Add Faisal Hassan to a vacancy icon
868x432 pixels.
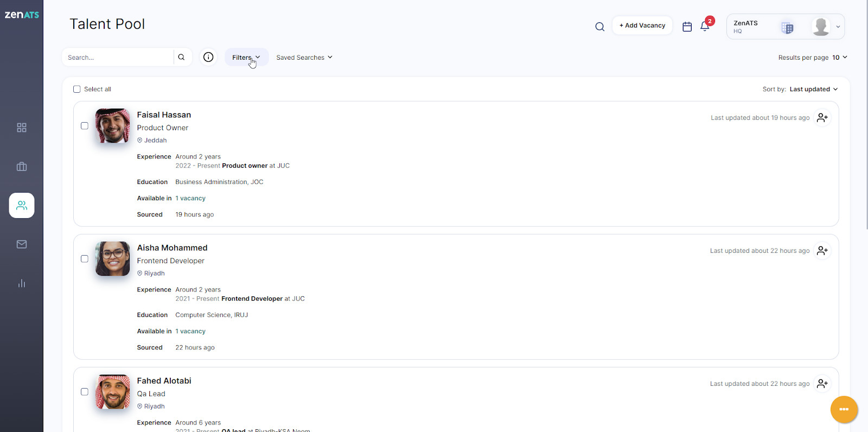(x=822, y=118)
